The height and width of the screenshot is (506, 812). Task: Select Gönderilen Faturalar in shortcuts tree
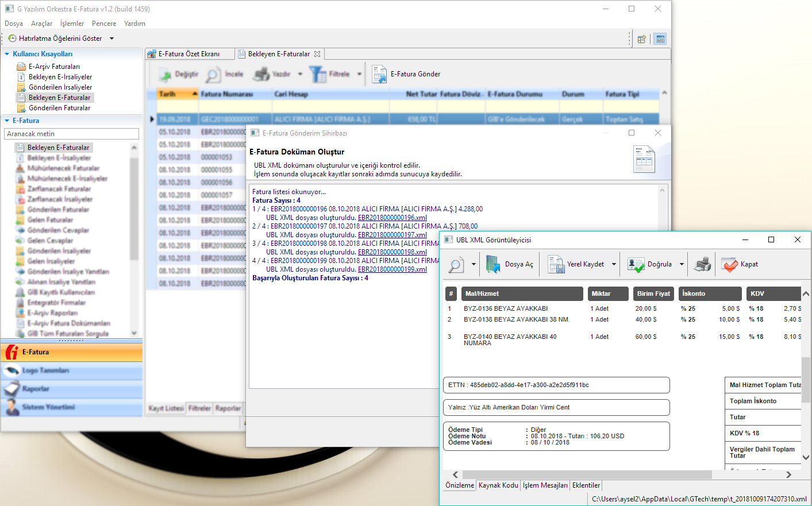(59, 108)
